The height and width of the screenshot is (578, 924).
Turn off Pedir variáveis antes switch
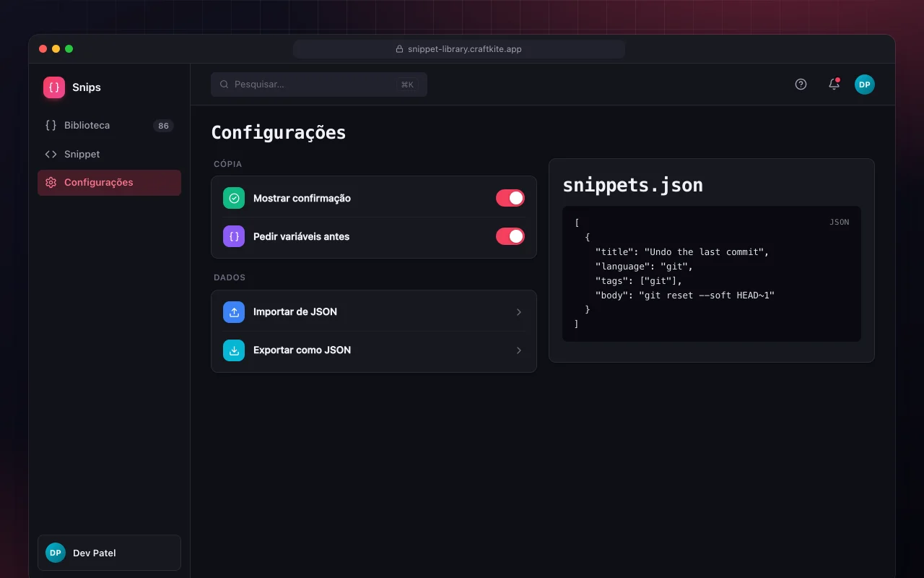click(510, 236)
